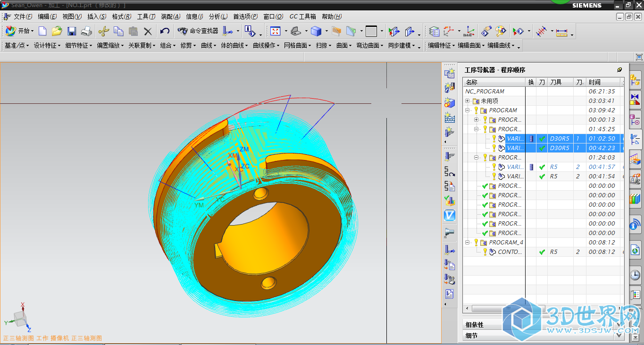Click the Create Program icon in vertical toolbar
644x345 pixels.
(450, 74)
